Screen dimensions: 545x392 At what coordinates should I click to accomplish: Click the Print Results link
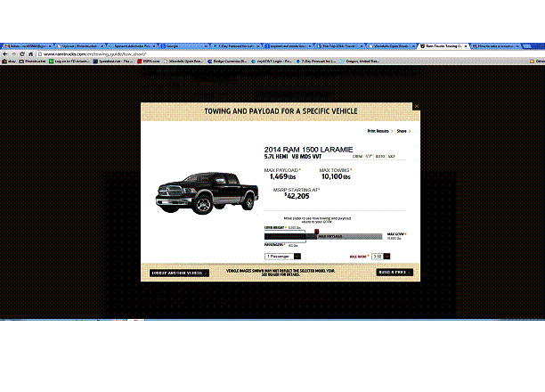click(380, 131)
